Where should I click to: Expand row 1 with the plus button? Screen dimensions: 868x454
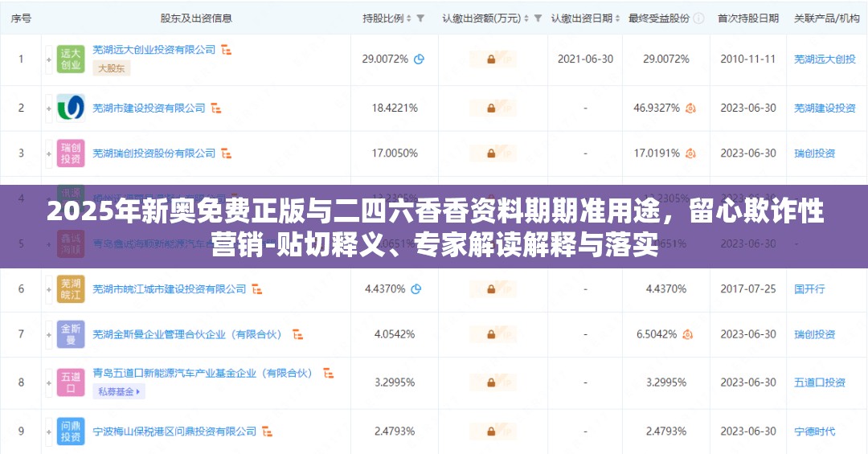coord(49,59)
